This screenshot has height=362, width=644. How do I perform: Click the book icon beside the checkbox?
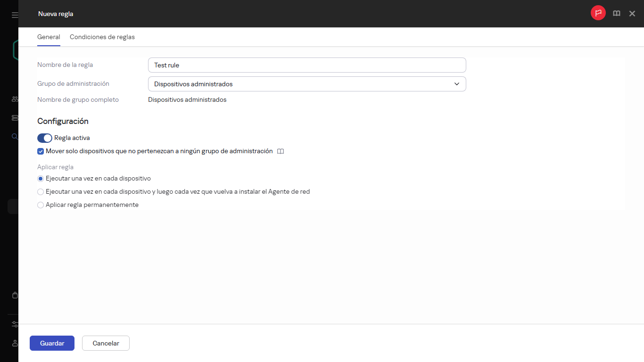click(x=281, y=152)
